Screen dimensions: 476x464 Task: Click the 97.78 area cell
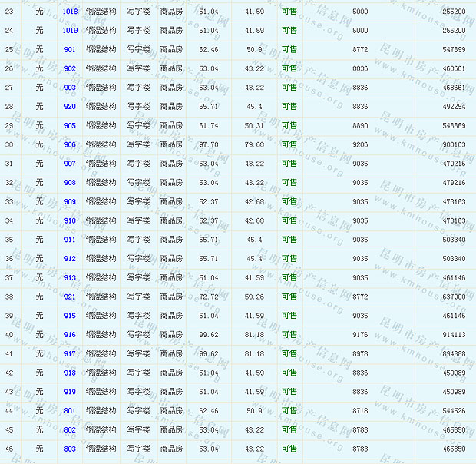pos(208,144)
